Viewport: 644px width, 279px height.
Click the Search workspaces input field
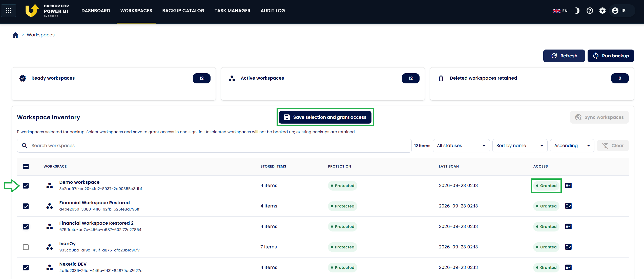[214, 146]
